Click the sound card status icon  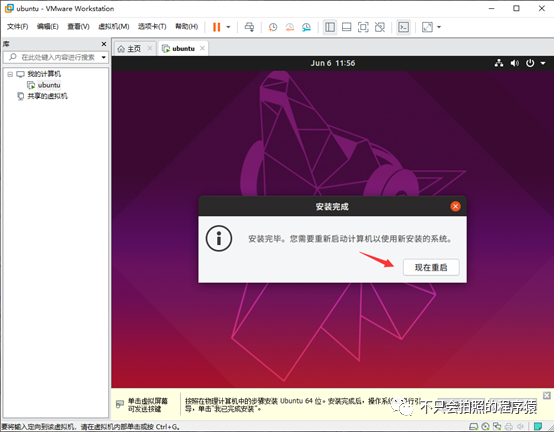(x=520, y=426)
